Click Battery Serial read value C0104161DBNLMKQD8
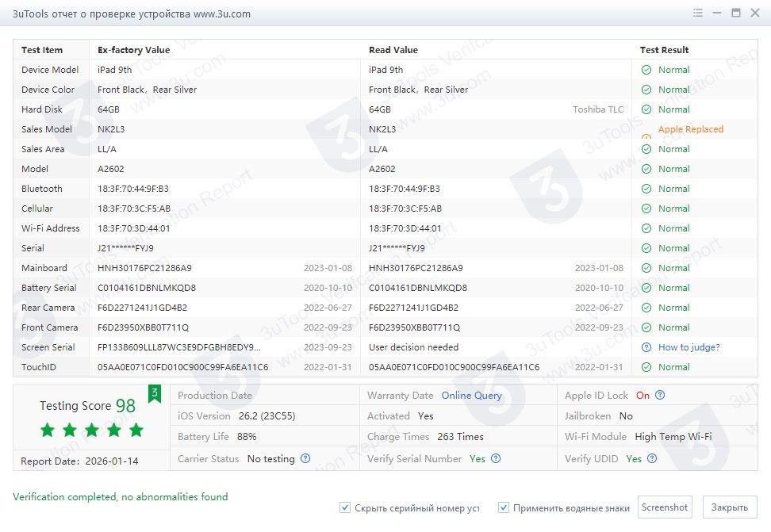771x532 pixels. point(418,288)
